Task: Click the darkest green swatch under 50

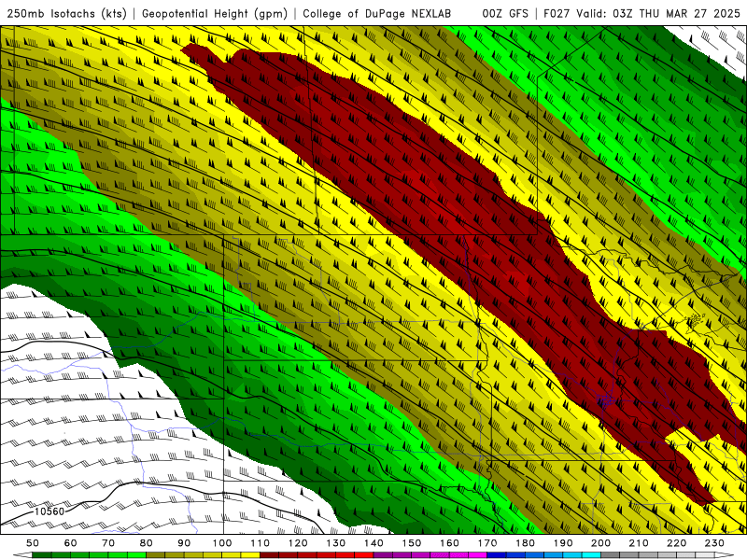Action: [x=42, y=555]
